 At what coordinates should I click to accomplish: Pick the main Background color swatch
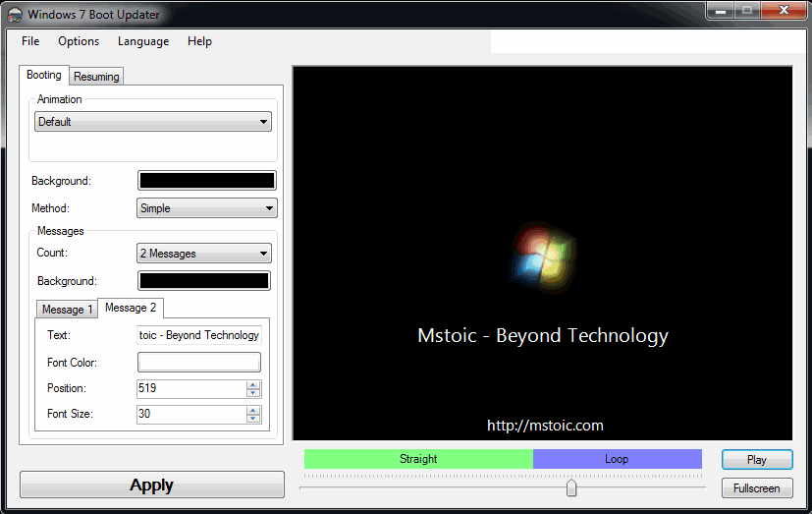(207, 181)
